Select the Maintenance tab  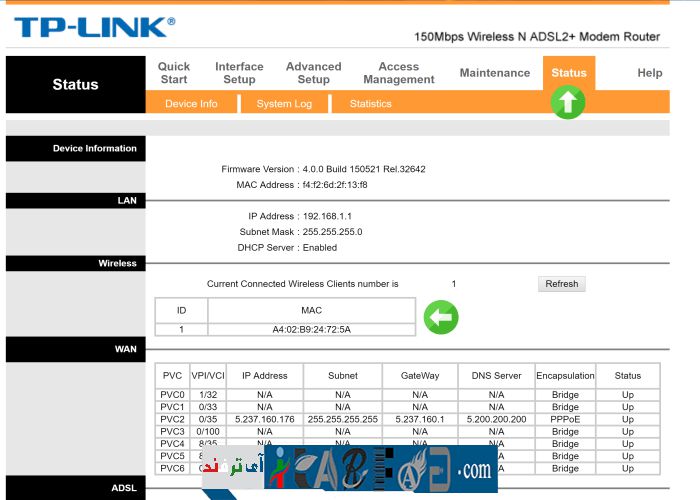click(494, 73)
